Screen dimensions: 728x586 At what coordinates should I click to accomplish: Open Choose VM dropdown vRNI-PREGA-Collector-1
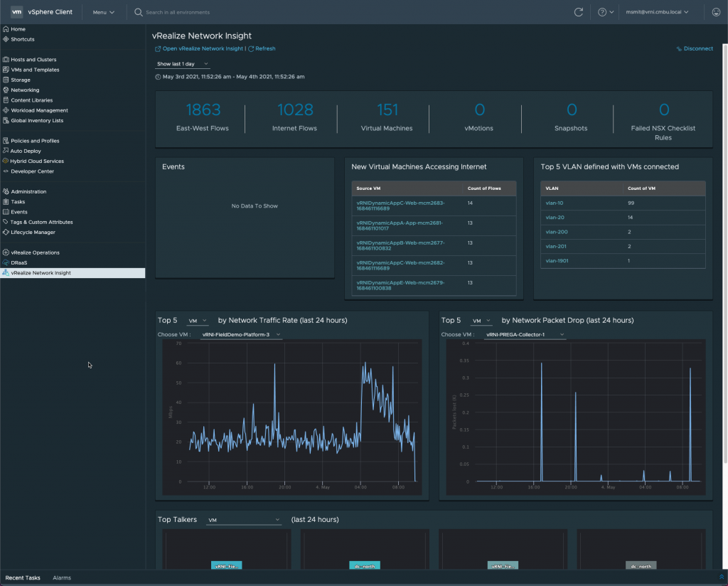point(525,335)
